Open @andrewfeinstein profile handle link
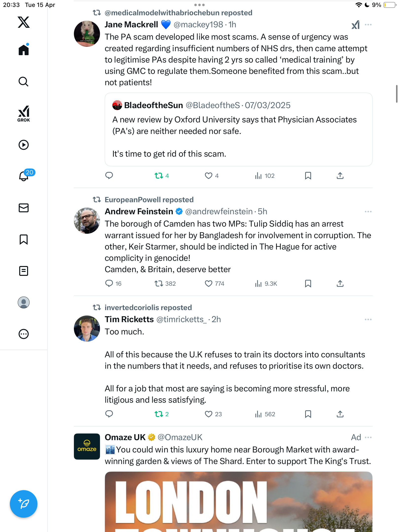This screenshot has width=399, height=532. point(219,212)
